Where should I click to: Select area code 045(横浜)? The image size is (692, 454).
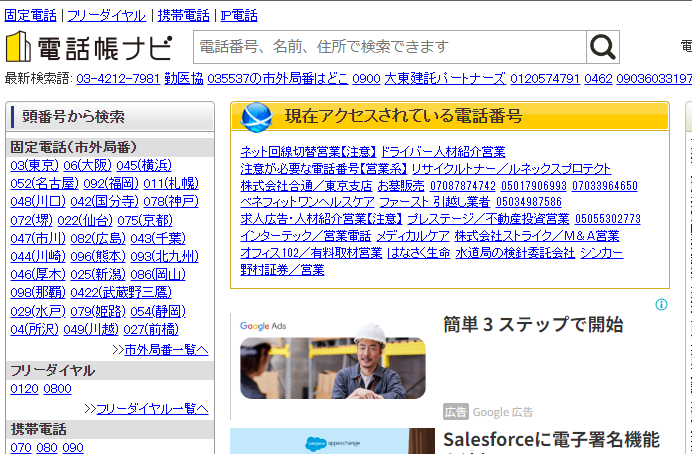click(x=144, y=165)
